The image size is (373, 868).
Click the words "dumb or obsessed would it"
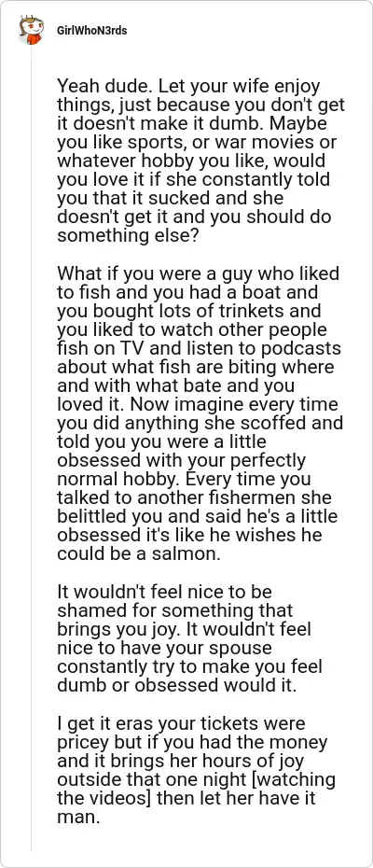pyautogui.click(x=176, y=685)
